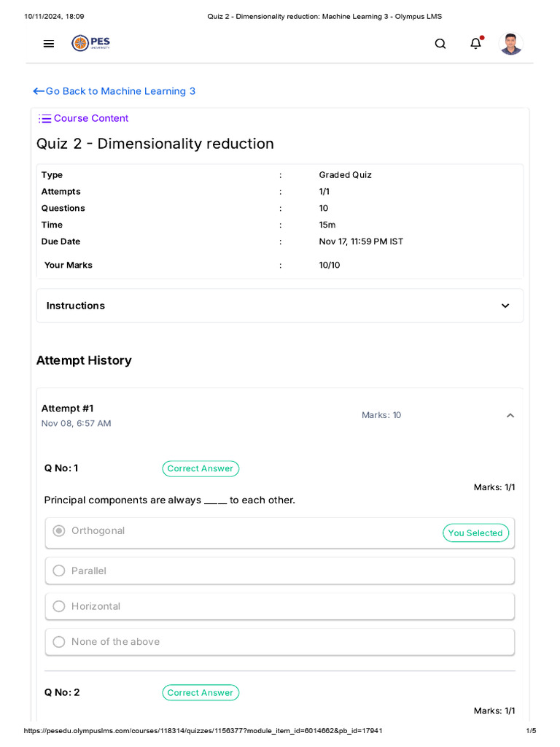
Task: Open the user profile avatar
Action: 510,44
